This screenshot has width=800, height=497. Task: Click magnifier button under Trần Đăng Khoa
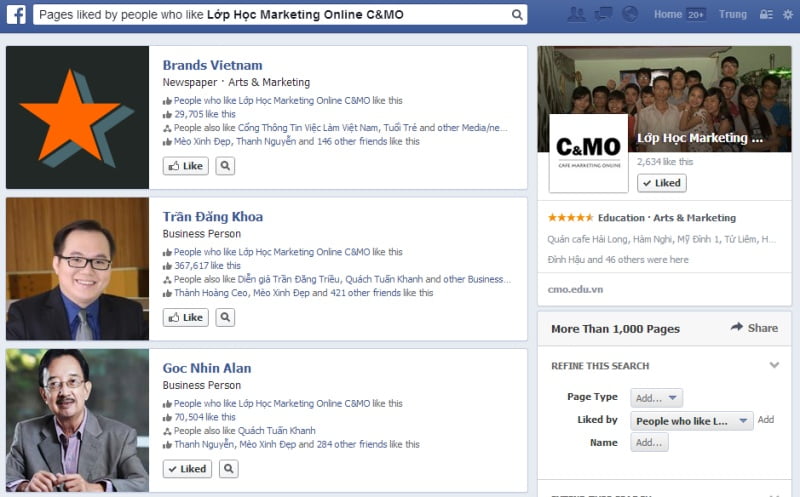(225, 317)
